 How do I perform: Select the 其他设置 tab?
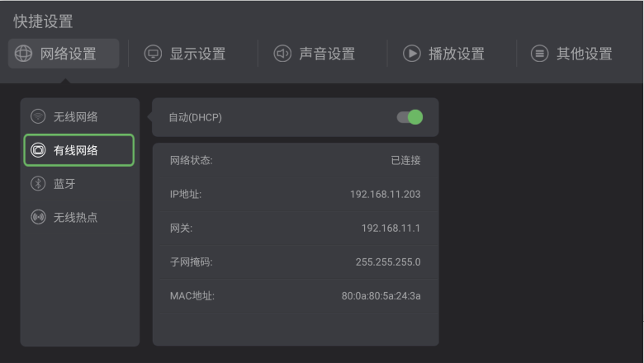(584, 54)
